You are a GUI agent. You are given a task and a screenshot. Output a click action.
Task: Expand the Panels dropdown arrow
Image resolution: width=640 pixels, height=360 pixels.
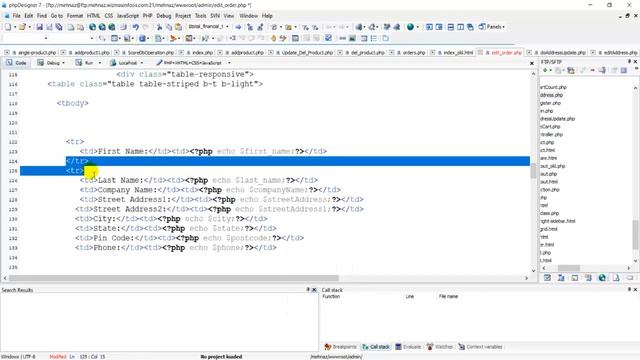[503, 27]
